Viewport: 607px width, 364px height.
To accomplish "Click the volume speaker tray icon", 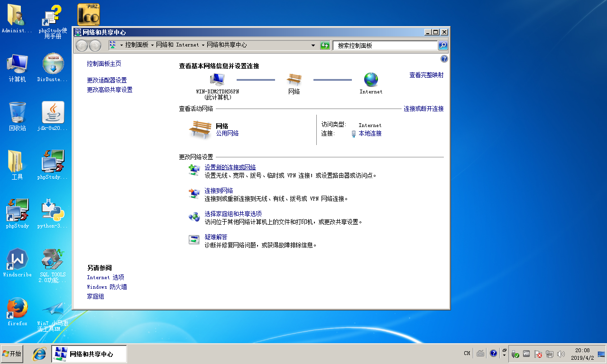I will pyautogui.click(x=561, y=354).
